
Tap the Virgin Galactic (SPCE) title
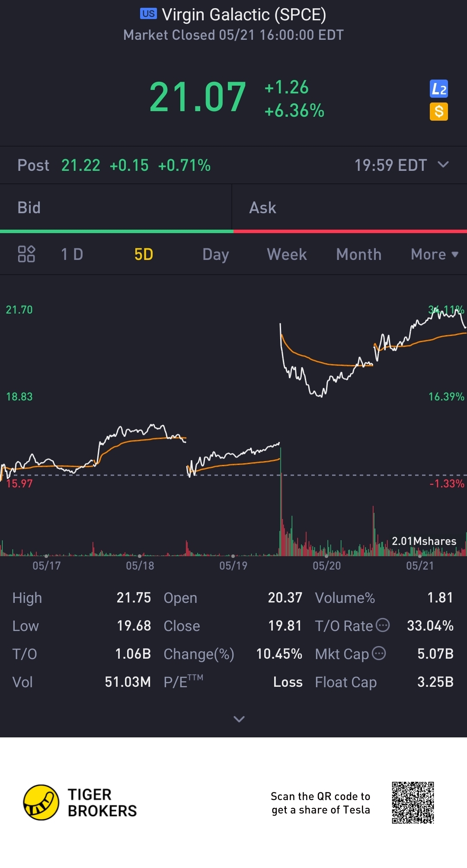click(244, 15)
